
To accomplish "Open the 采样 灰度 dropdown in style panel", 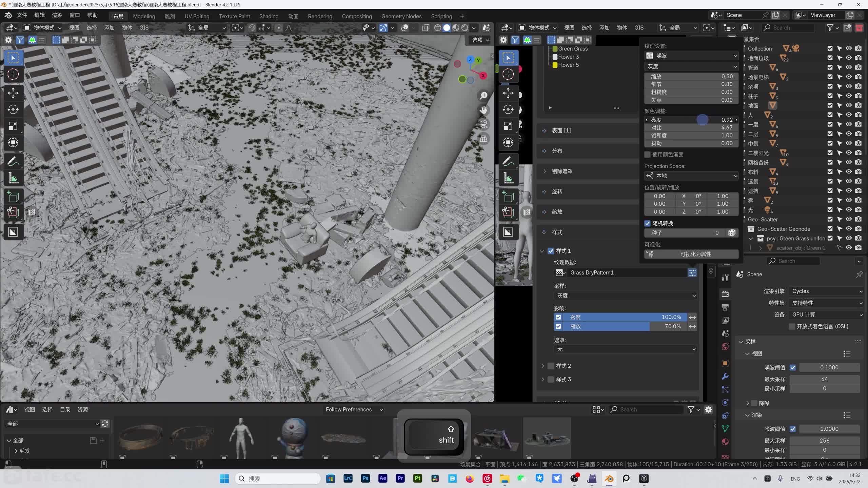I will [625, 296].
